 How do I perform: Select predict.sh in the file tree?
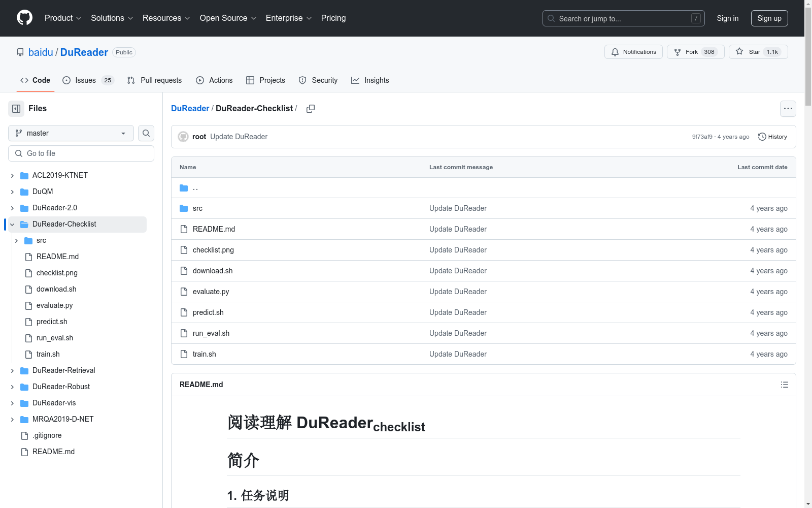tap(52, 322)
